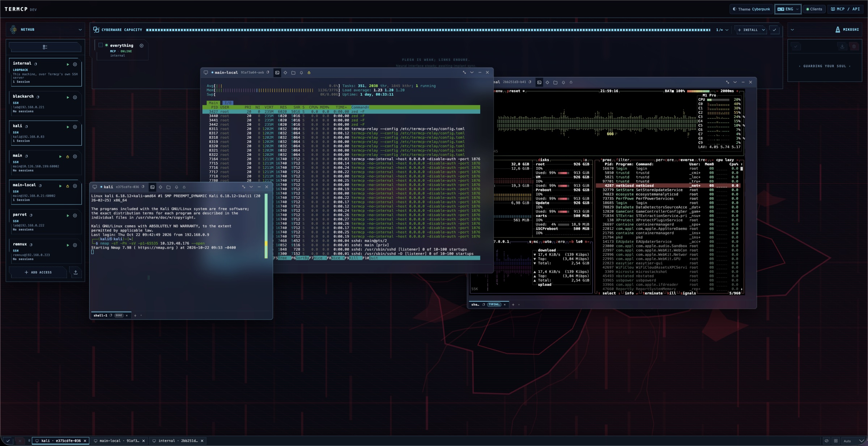Start a session on the blackarch host
868x446 pixels.
[x=68, y=97]
